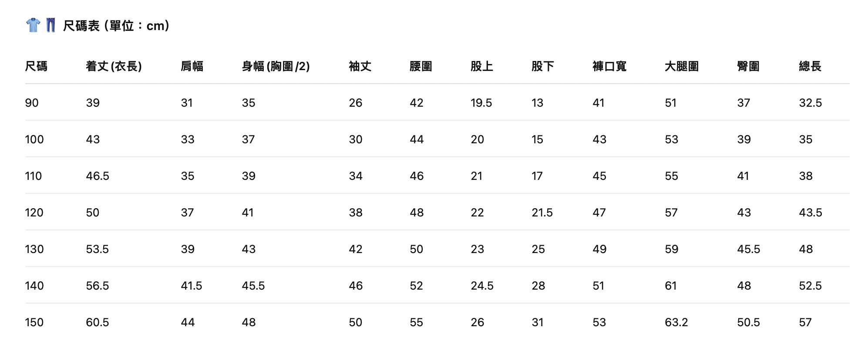
Task: Click the 腰圍 column header
Action: (421, 66)
